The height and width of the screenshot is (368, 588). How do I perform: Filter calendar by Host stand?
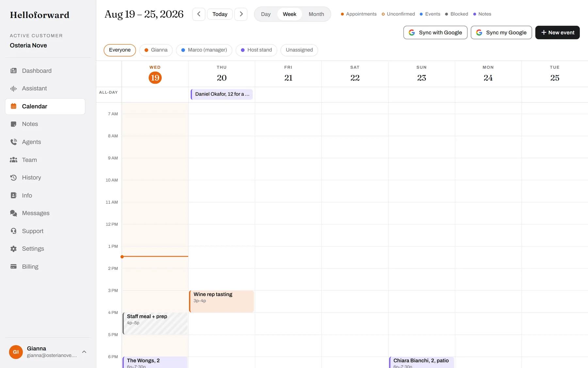coord(256,50)
